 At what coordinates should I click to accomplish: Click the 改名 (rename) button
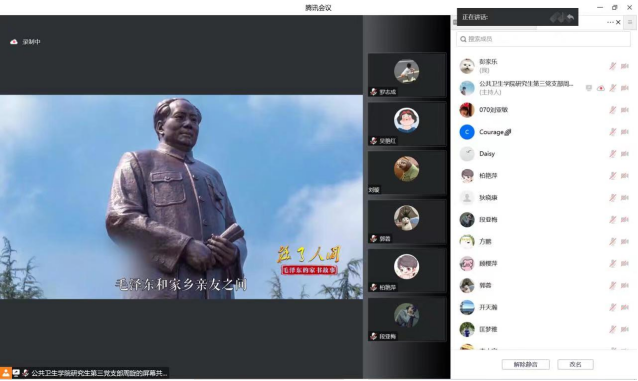[575, 364]
